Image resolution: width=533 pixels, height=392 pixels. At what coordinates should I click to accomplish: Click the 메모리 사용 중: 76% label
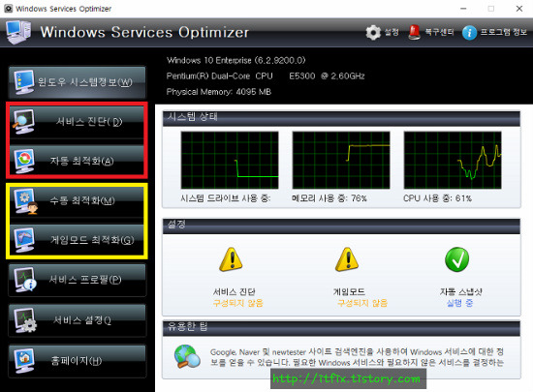[329, 198]
